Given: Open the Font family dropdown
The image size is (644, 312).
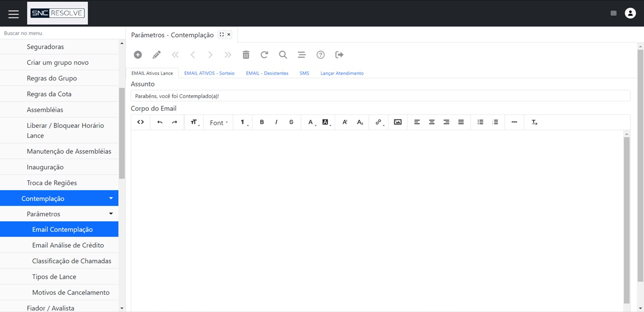Looking at the screenshot, I should [218, 122].
